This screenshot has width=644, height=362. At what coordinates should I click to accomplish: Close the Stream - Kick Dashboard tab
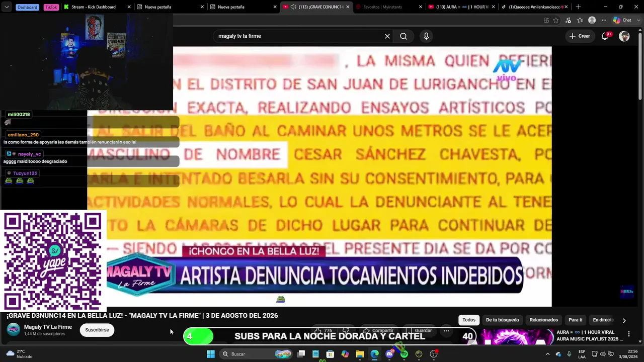pos(129,7)
